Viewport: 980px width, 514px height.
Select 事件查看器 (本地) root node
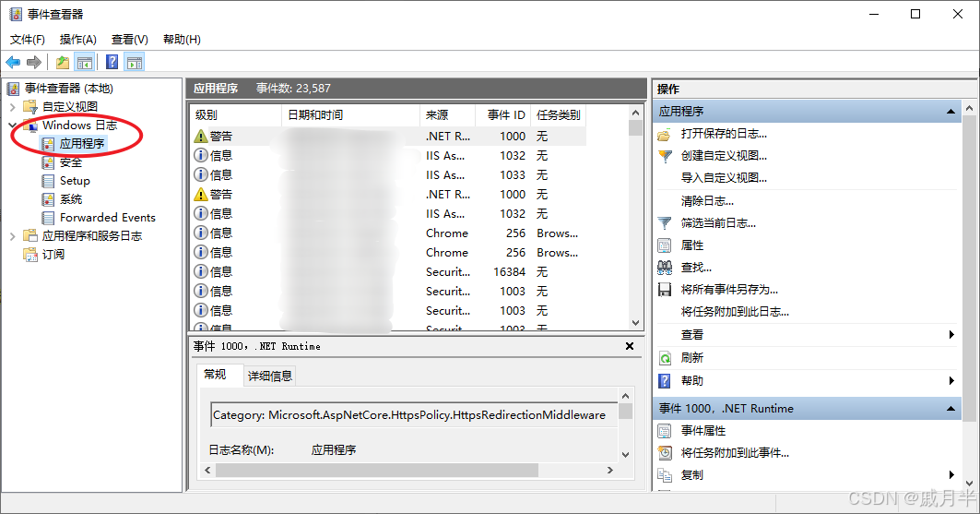(69, 89)
